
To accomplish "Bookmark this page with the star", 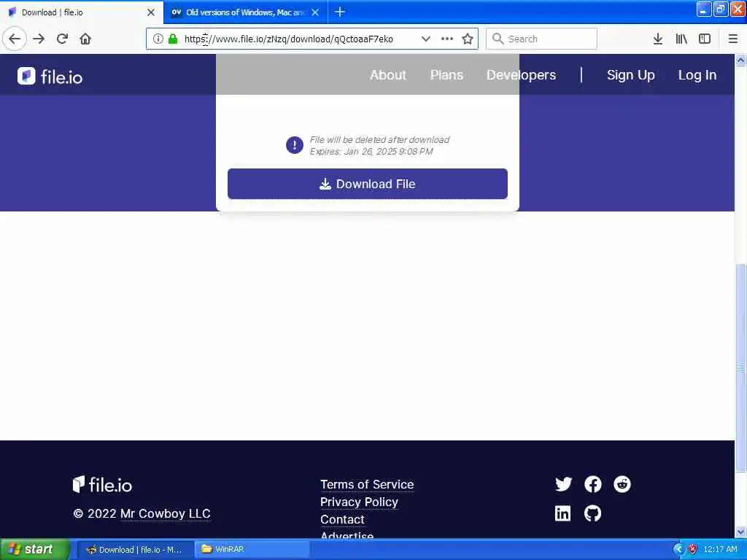I will pyautogui.click(x=468, y=39).
